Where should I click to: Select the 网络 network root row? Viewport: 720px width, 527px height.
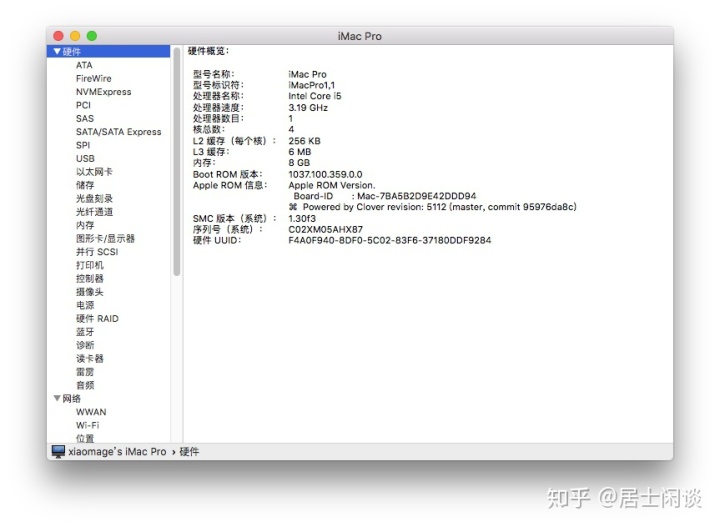pyautogui.click(x=108, y=398)
